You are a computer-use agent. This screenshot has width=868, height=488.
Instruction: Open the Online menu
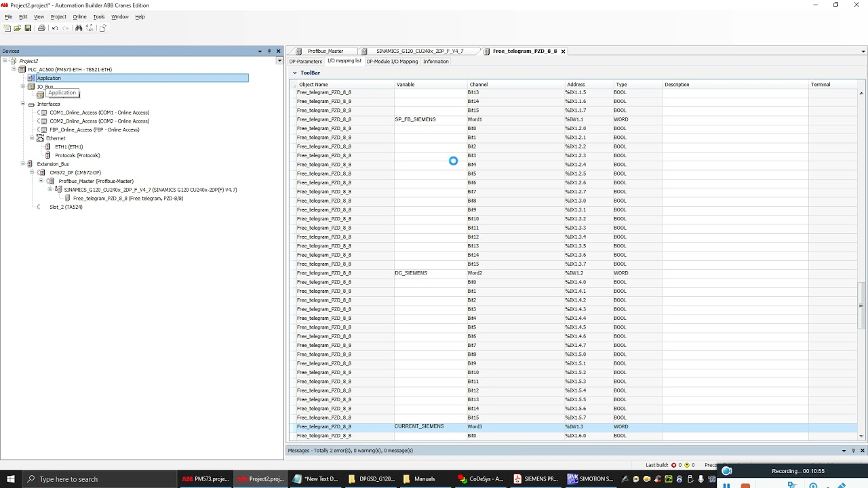(79, 16)
